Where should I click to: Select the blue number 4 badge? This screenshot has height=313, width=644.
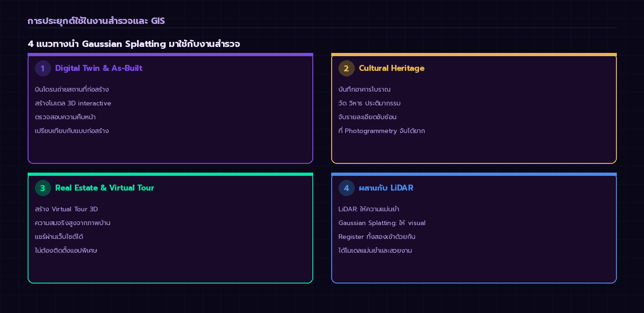(x=346, y=188)
